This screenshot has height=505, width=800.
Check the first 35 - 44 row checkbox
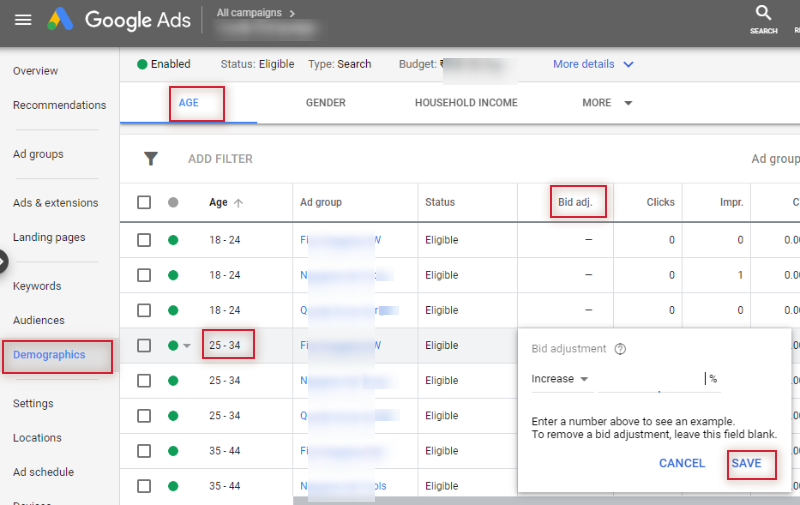(x=144, y=451)
